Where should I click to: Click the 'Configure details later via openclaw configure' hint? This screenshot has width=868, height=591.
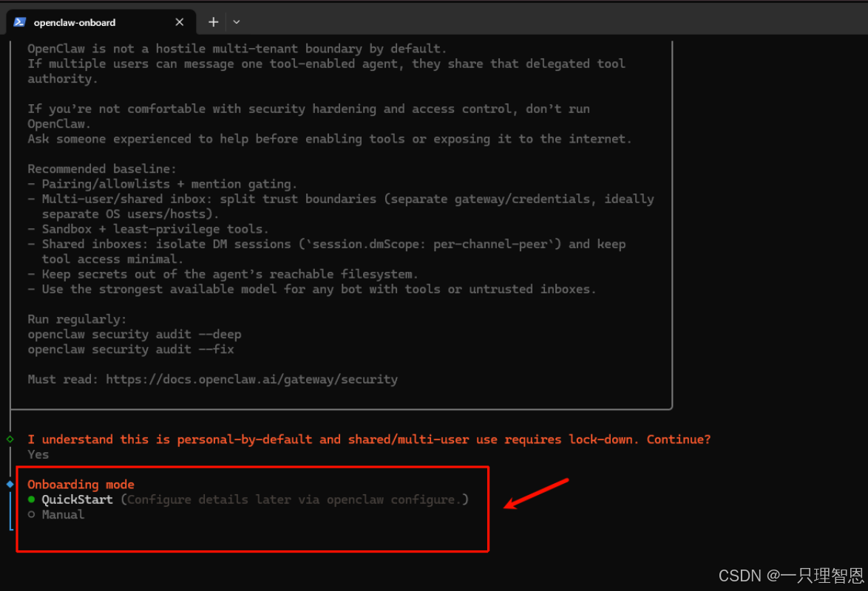[x=294, y=499]
